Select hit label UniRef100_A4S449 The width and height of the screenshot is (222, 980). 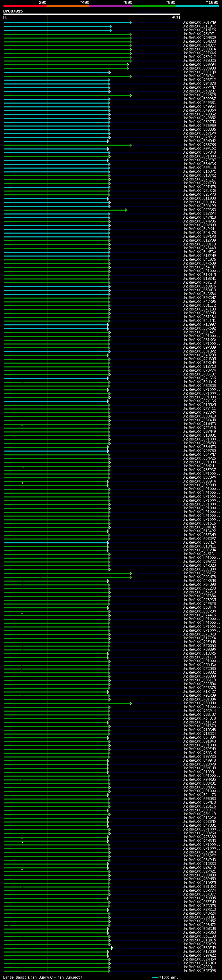point(199,248)
